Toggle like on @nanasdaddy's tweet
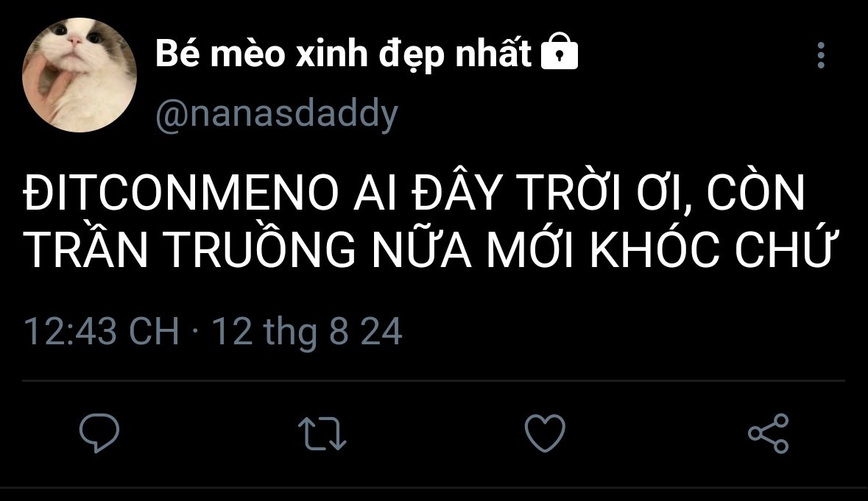The width and height of the screenshot is (868, 501). coord(546,433)
